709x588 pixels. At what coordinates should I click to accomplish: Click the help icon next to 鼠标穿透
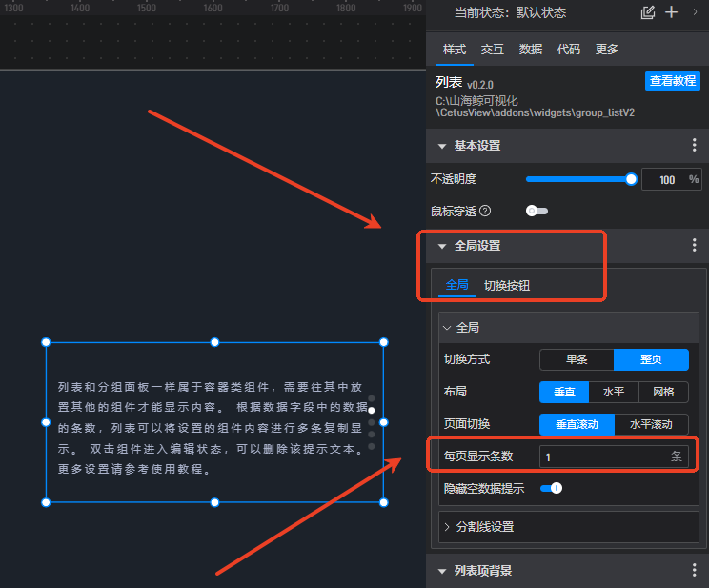pyautogui.click(x=485, y=211)
